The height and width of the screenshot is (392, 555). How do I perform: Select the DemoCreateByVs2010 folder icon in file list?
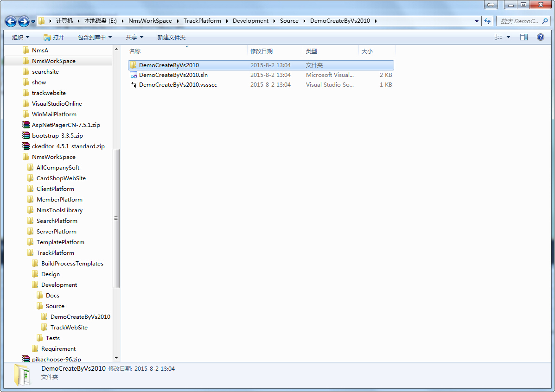pyautogui.click(x=133, y=65)
